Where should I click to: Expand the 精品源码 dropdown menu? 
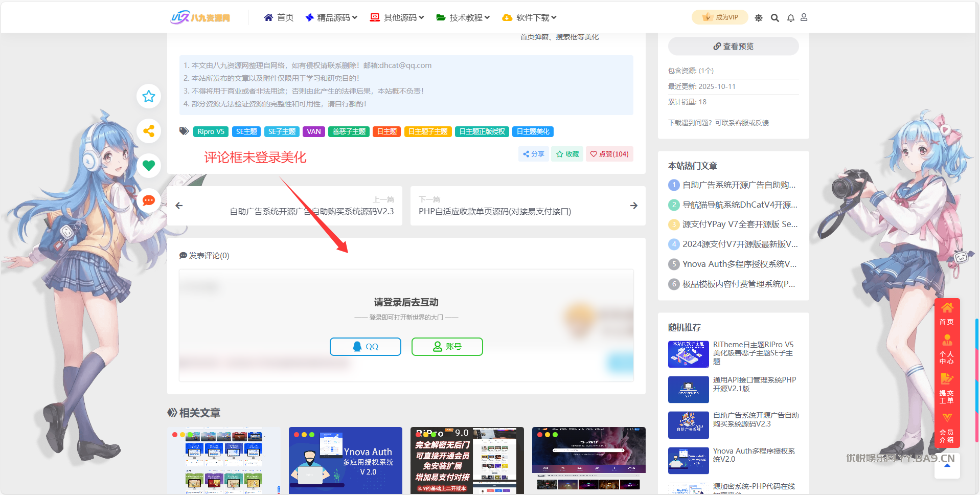click(331, 18)
